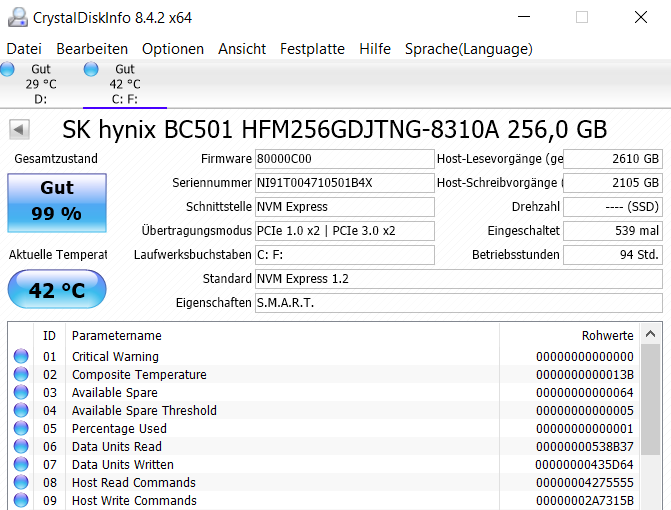Click status orb of Data Units Written row
The width and height of the screenshot is (671, 510).
(21, 464)
